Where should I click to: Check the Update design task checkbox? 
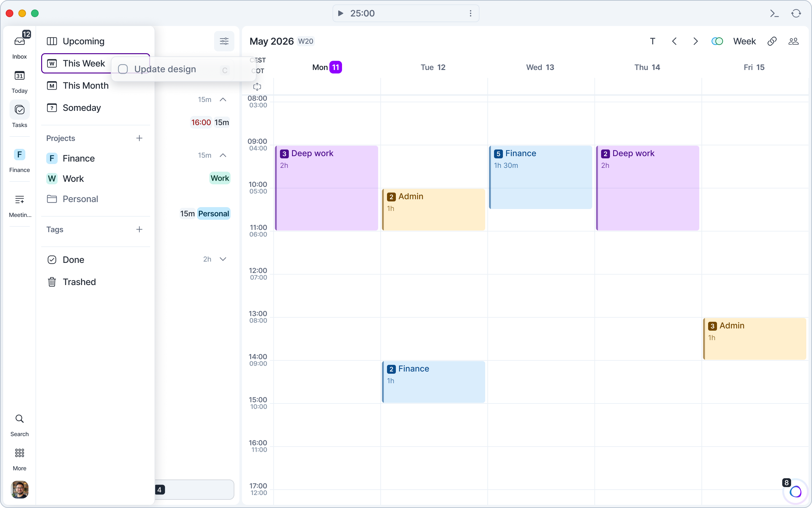click(123, 69)
